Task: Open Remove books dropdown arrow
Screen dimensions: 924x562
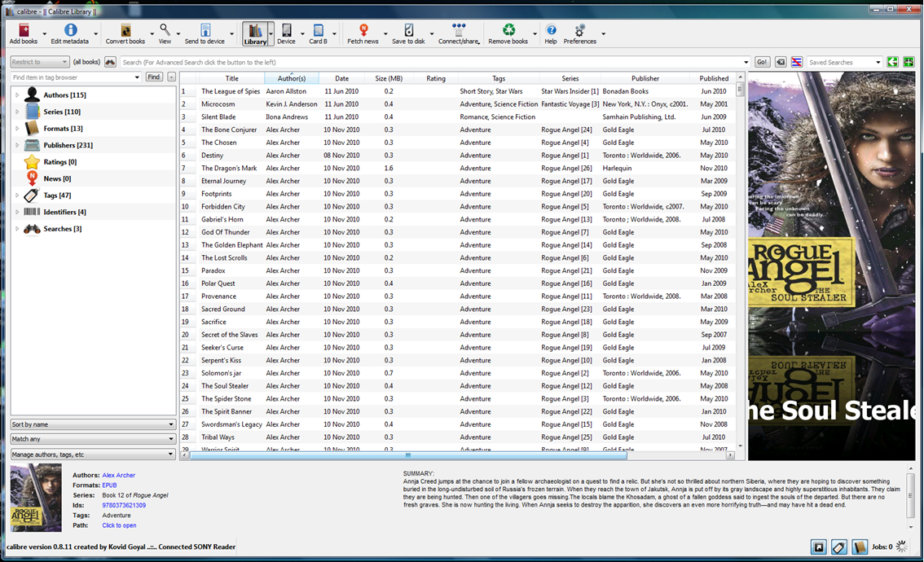Action: [535, 34]
